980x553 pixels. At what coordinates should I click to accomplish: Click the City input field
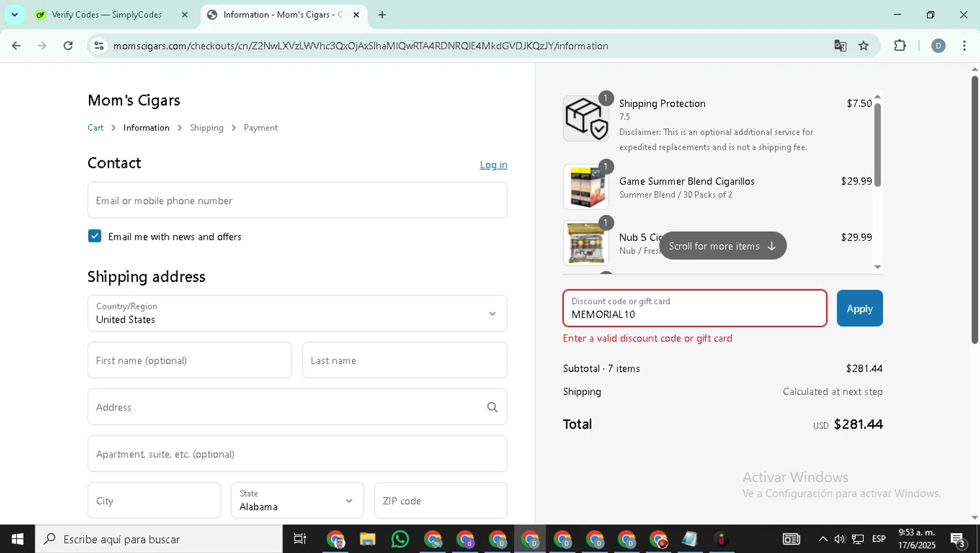click(x=154, y=501)
